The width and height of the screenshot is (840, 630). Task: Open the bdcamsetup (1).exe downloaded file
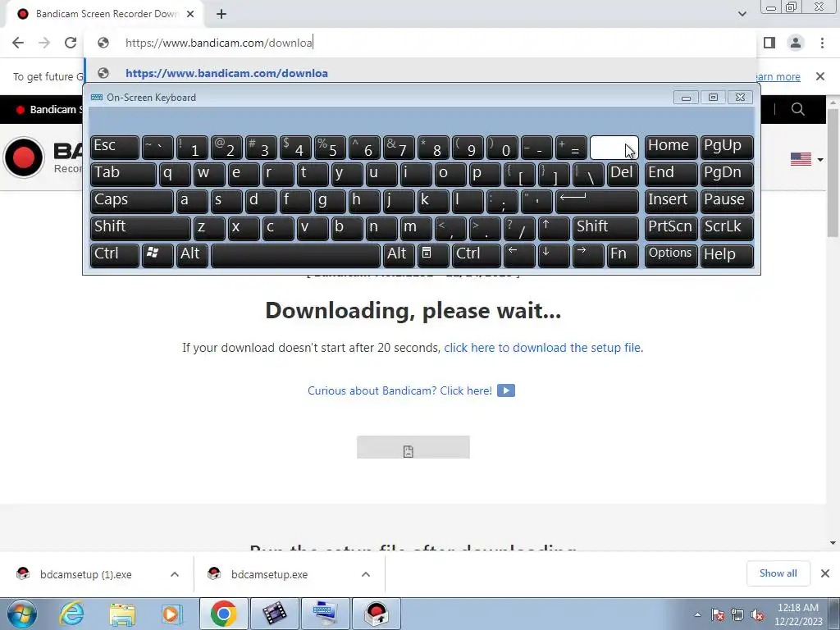85,574
